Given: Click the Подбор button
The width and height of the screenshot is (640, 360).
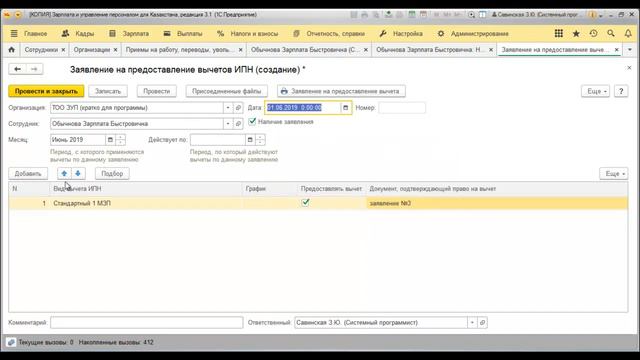Looking at the screenshot, I should [112, 173].
